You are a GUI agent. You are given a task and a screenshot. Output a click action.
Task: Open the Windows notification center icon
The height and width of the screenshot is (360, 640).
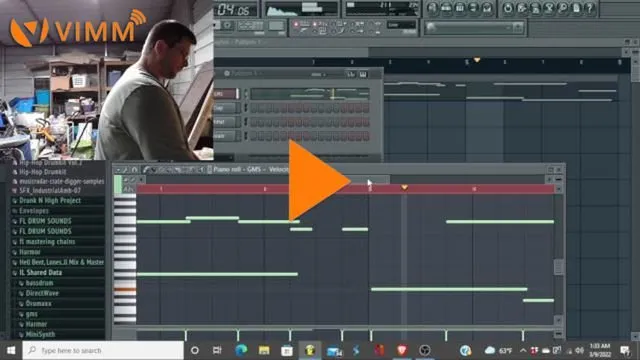click(624, 351)
